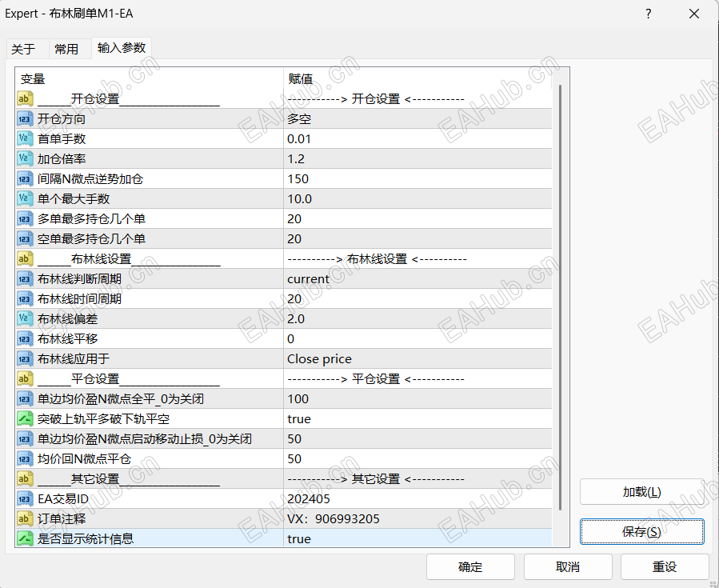Select the 首单手数 variable name
Image resolution: width=719 pixels, height=588 pixels.
click(62, 138)
